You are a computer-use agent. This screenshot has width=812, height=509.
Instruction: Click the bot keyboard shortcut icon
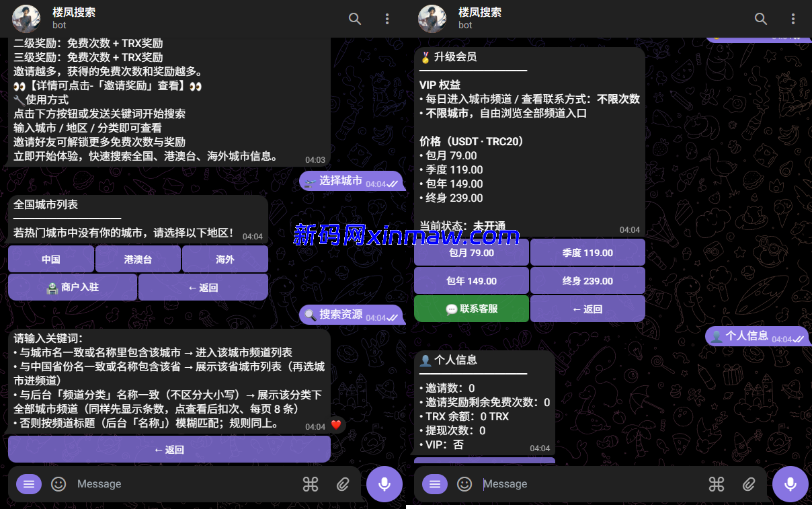click(311, 483)
